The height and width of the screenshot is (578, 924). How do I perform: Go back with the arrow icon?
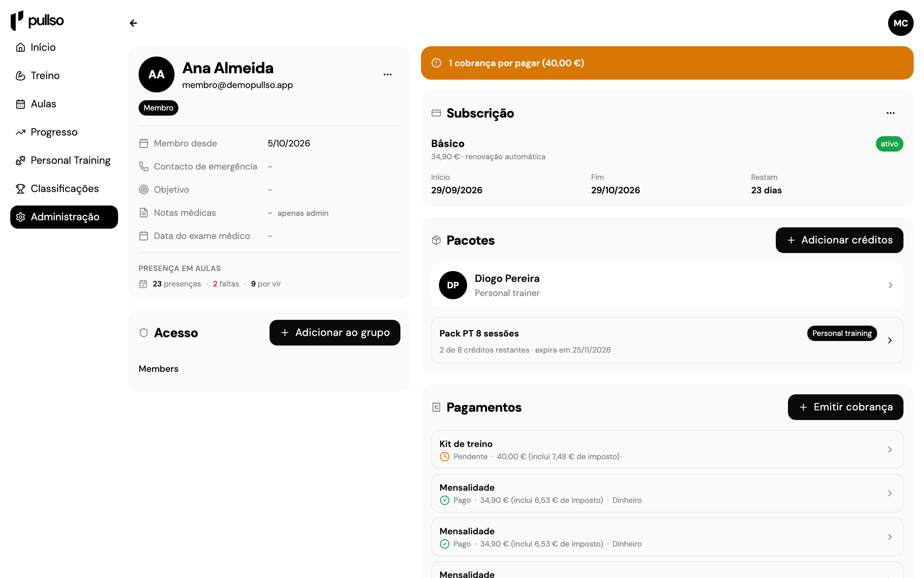(133, 23)
